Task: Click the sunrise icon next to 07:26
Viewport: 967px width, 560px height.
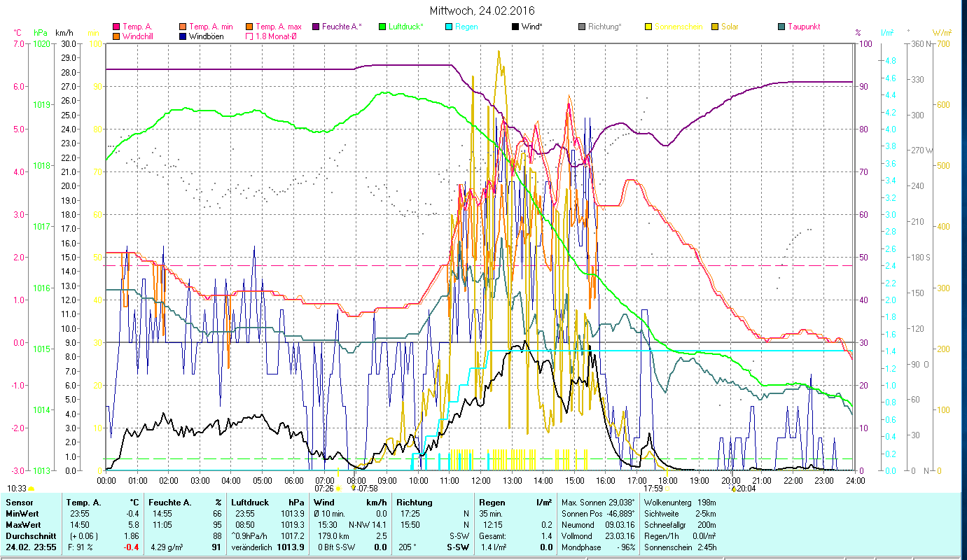Action: [x=338, y=489]
